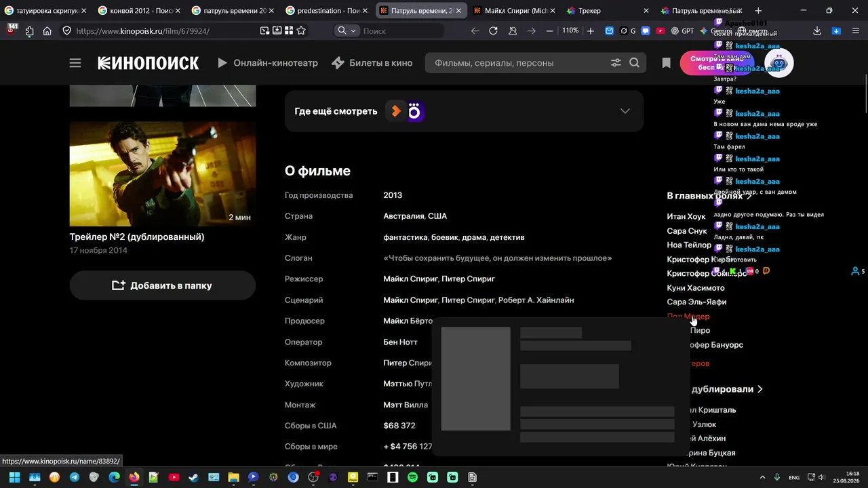Open director 'Питер Спириг' link

click(x=468, y=279)
